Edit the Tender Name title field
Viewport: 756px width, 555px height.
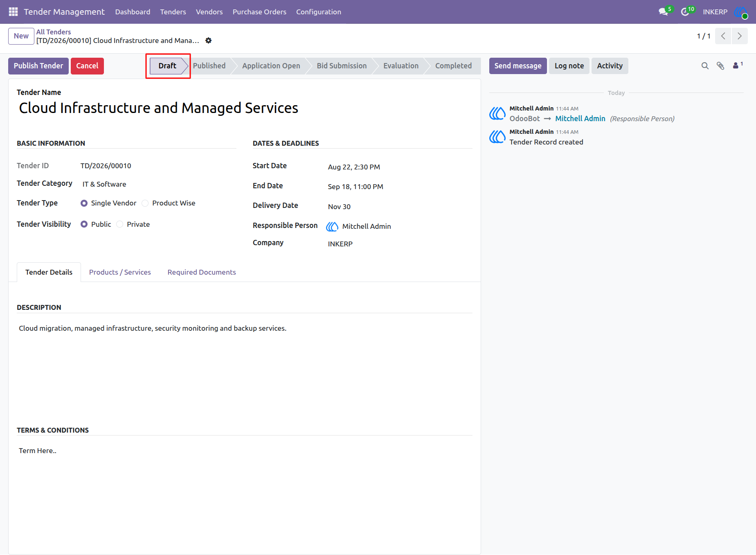click(x=244, y=108)
